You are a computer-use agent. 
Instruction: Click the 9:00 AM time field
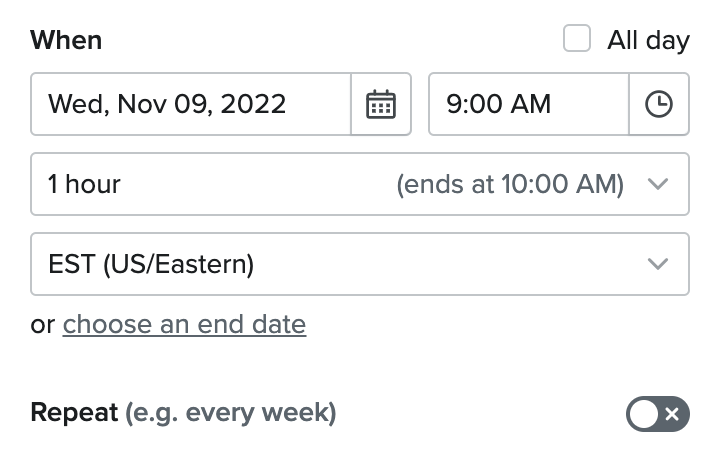tap(528, 104)
